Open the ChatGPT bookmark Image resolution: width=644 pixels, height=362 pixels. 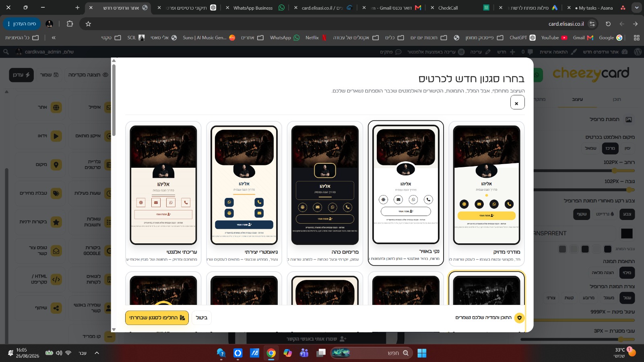(x=522, y=38)
